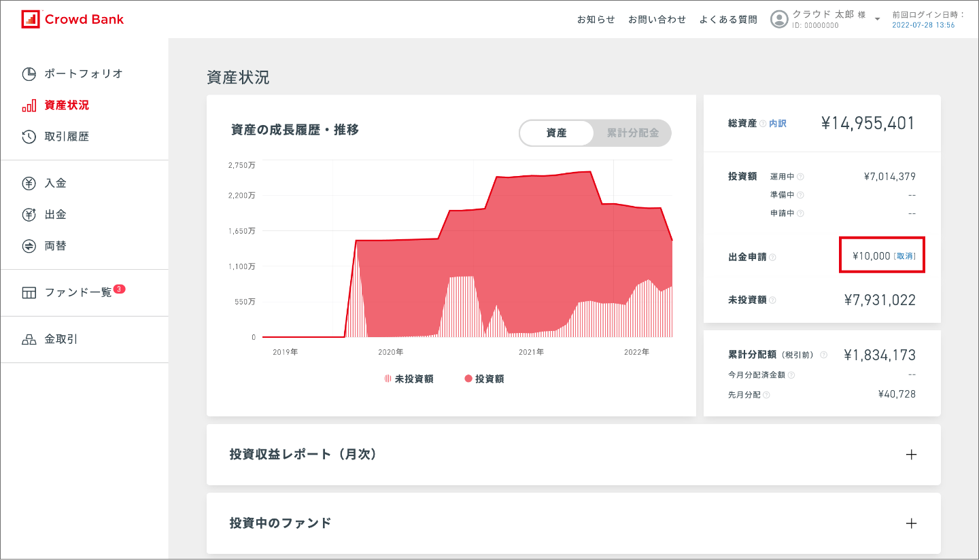Select the gold trading bars icon
This screenshot has width=979, height=560.
point(29,339)
